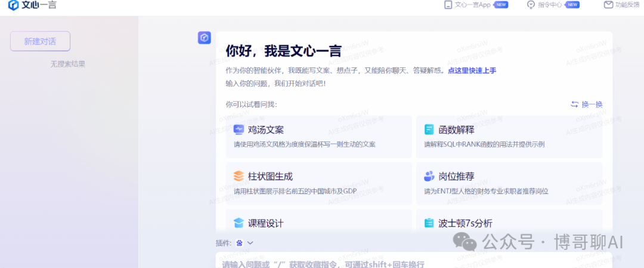Image resolution: width=644 pixels, height=268 pixels.
Task: Select the 课程设计 suggestion title
Action: click(266, 223)
